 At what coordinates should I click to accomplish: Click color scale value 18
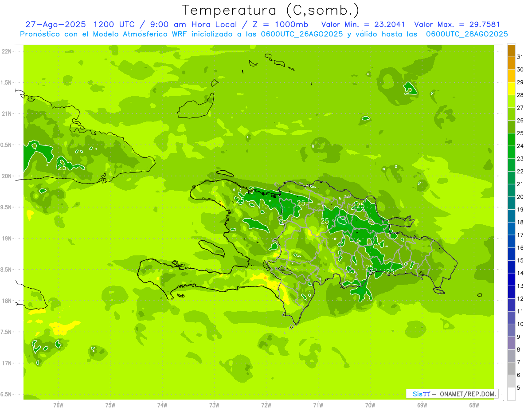pos(520,222)
